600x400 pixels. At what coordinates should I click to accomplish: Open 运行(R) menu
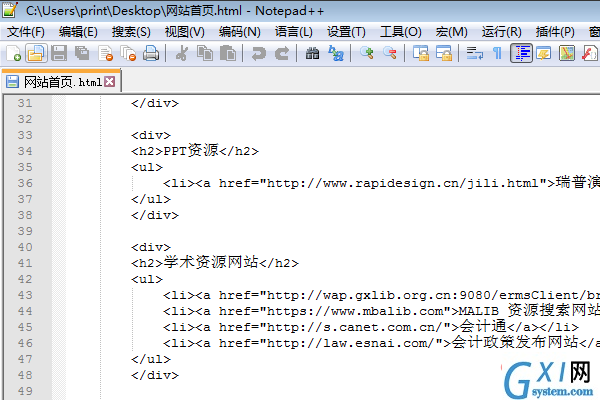point(501,32)
